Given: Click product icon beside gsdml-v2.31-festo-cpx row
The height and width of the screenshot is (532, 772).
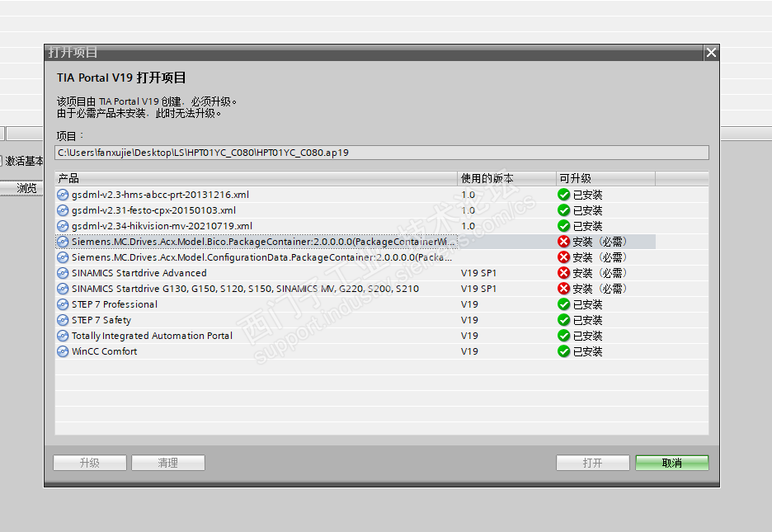Looking at the screenshot, I should pos(63,210).
